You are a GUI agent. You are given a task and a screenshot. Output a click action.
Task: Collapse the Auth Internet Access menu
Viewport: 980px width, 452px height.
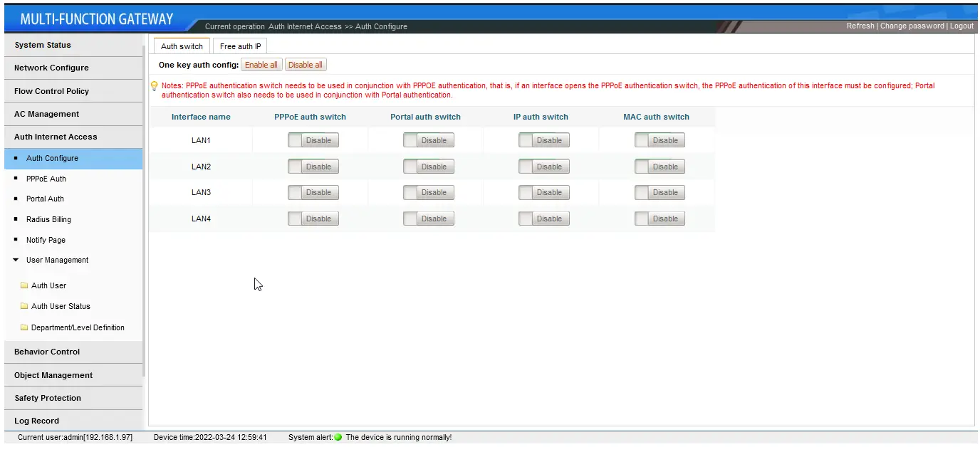(x=73, y=137)
